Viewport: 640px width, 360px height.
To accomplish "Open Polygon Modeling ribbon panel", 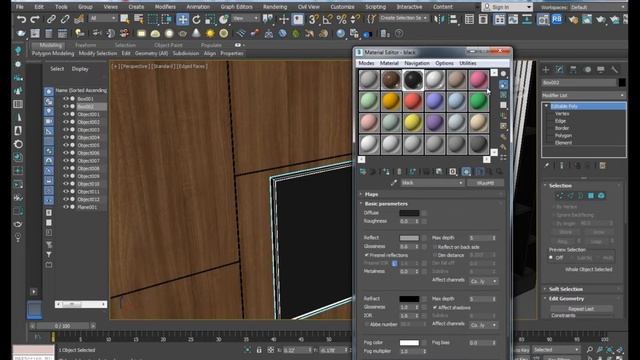I will click(53, 53).
